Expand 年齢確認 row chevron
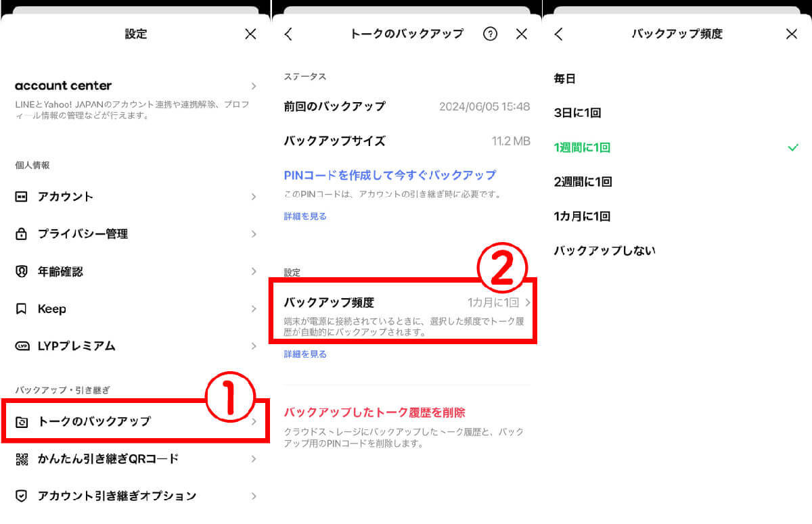 pos(254,271)
